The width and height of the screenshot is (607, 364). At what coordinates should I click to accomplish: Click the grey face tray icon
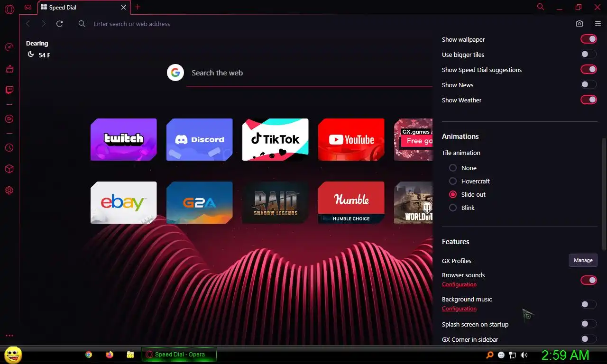tap(501, 355)
